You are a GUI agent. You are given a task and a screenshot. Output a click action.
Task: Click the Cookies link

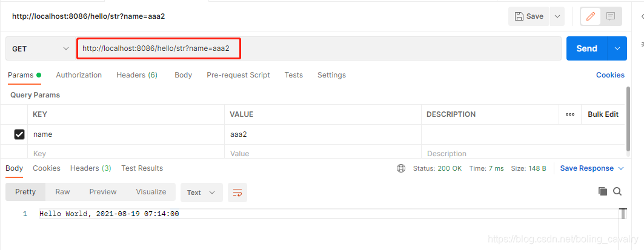point(610,74)
